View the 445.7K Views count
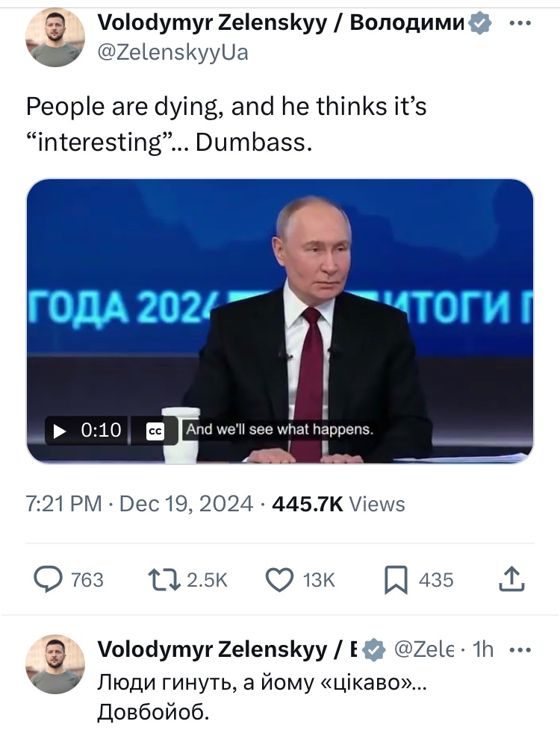 click(338, 504)
